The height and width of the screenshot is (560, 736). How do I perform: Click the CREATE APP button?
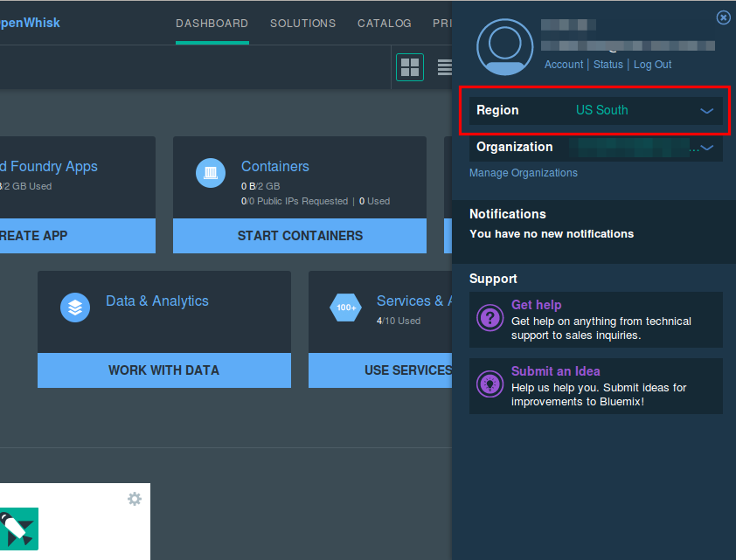coord(78,236)
